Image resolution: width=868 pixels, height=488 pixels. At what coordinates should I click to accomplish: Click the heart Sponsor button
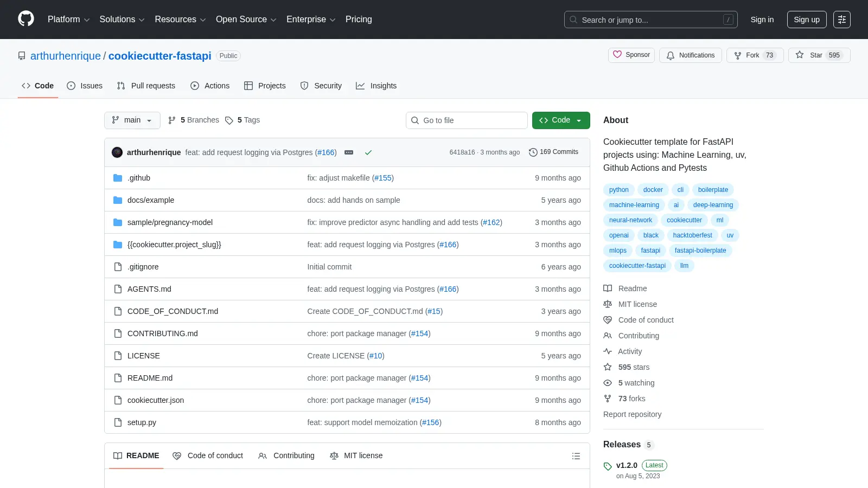[x=631, y=55]
